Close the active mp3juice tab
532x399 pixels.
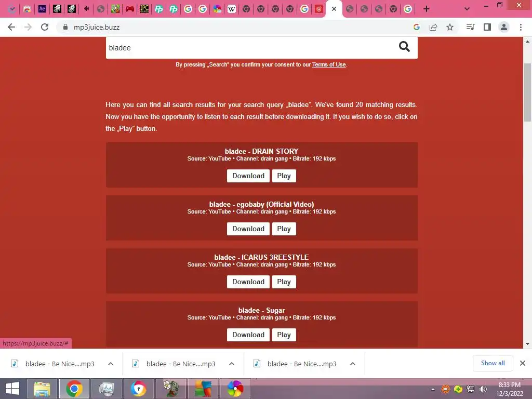[334, 9]
